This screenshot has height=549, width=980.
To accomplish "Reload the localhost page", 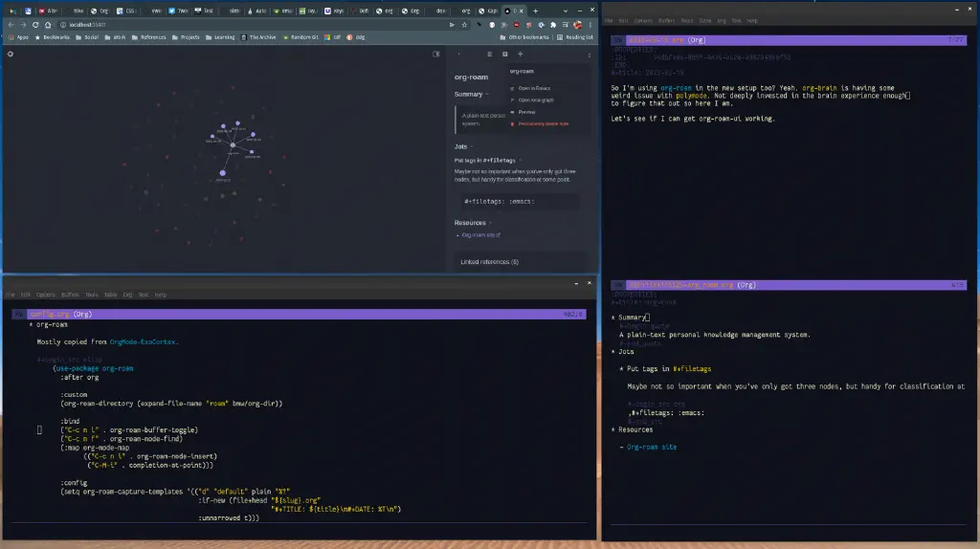I will [35, 25].
